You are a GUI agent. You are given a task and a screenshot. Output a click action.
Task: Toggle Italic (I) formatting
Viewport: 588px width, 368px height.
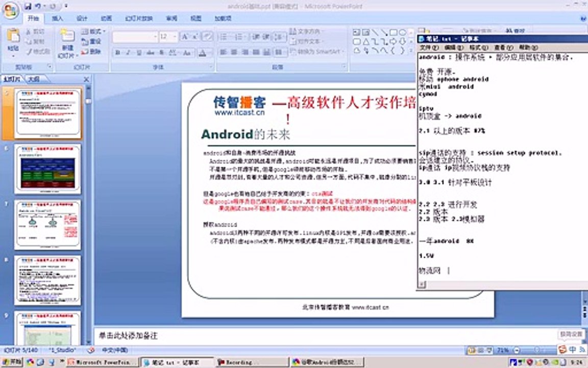(128, 53)
